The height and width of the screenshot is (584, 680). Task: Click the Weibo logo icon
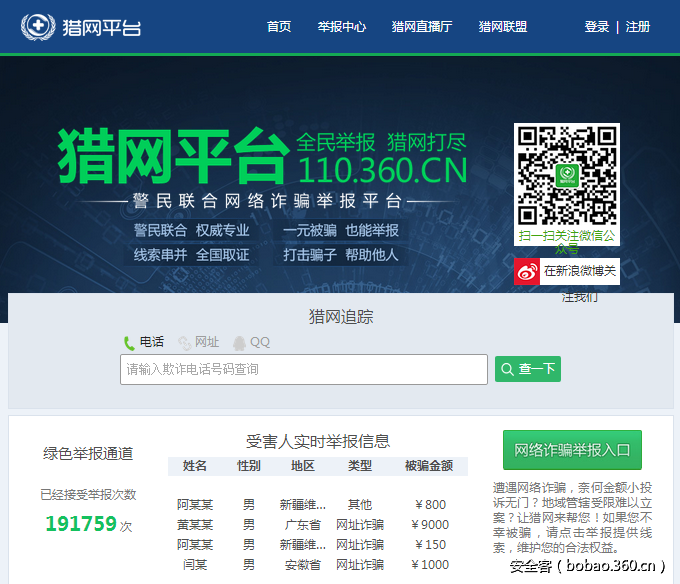[526, 272]
